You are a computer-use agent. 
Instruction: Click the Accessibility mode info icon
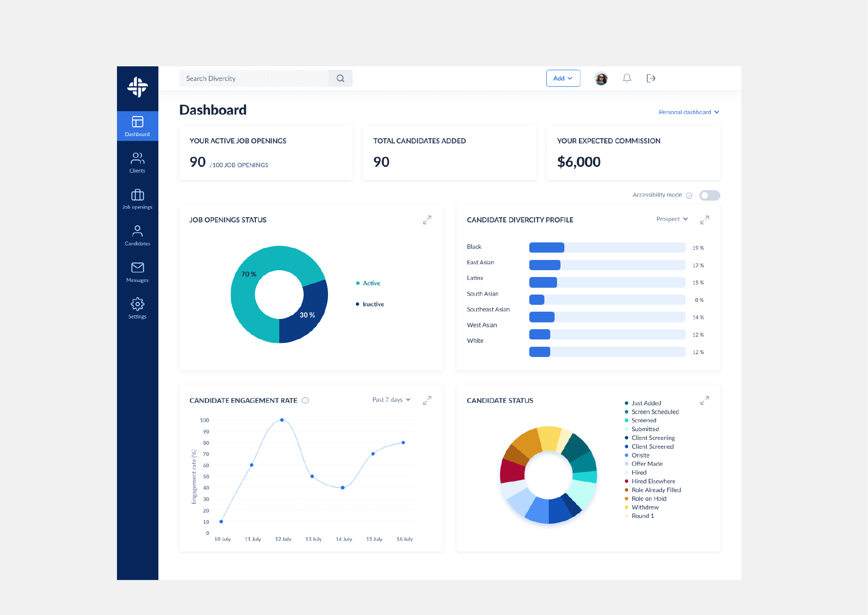click(x=689, y=196)
